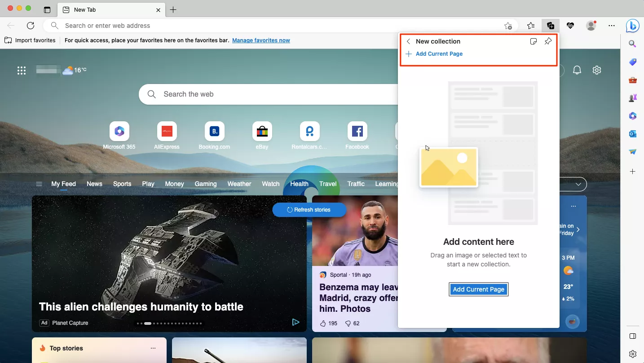Switch to the Money feed tab
Viewport: 644px width, 363px height.
(x=174, y=184)
